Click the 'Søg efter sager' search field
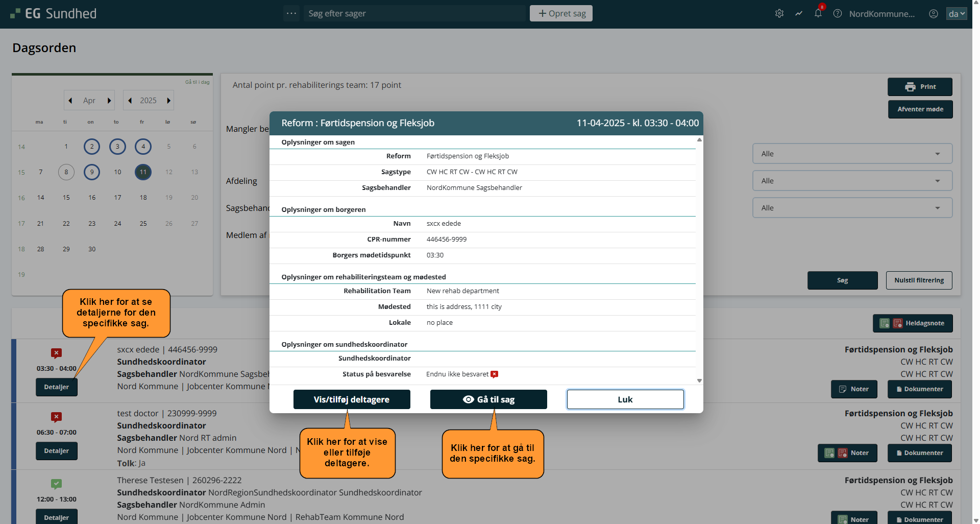 tap(414, 14)
